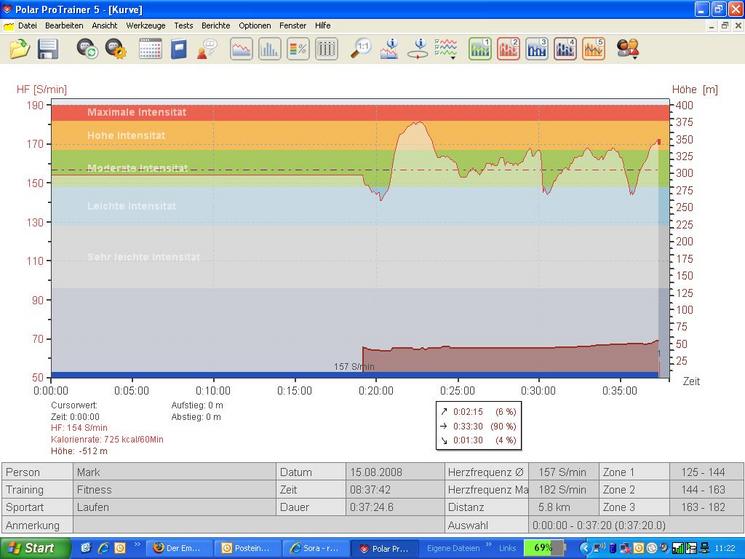Click the open folder icon in toolbar
The width and height of the screenshot is (745, 559).
(x=19, y=48)
